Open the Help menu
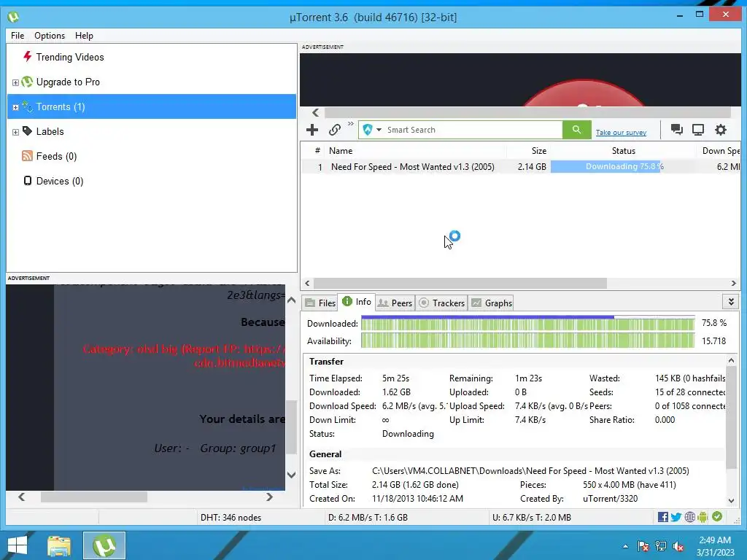747x560 pixels. click(85, 36)
